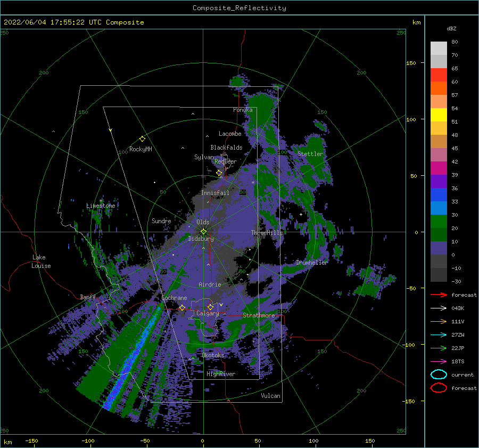Image resolution: width=479 pixels, height=448 pixels.
Task: Click the Innisfail city label
Action: tap(215, 193)
